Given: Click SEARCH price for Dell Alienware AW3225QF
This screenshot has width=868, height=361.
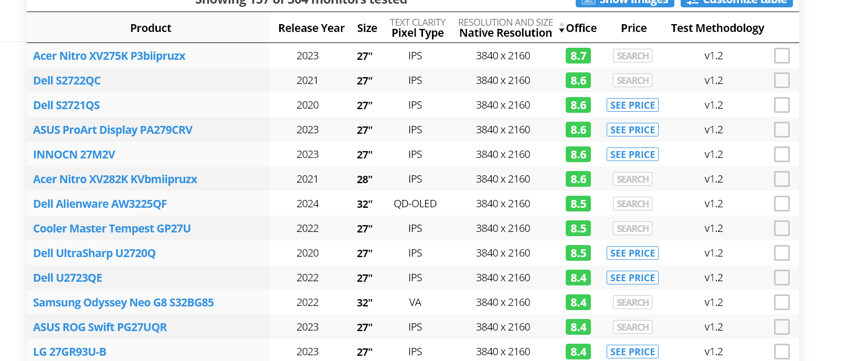Looking at the screenshot, I should [x=632, y=204].
